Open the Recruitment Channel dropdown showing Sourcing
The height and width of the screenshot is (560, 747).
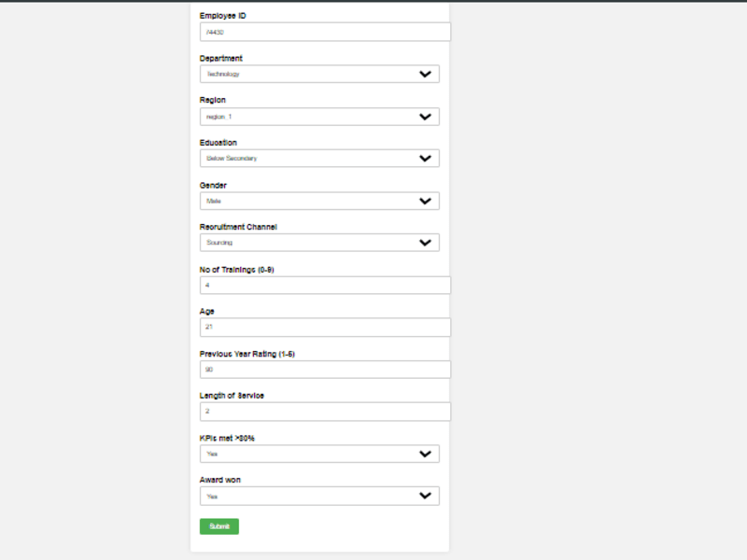(x=319, y=243)
